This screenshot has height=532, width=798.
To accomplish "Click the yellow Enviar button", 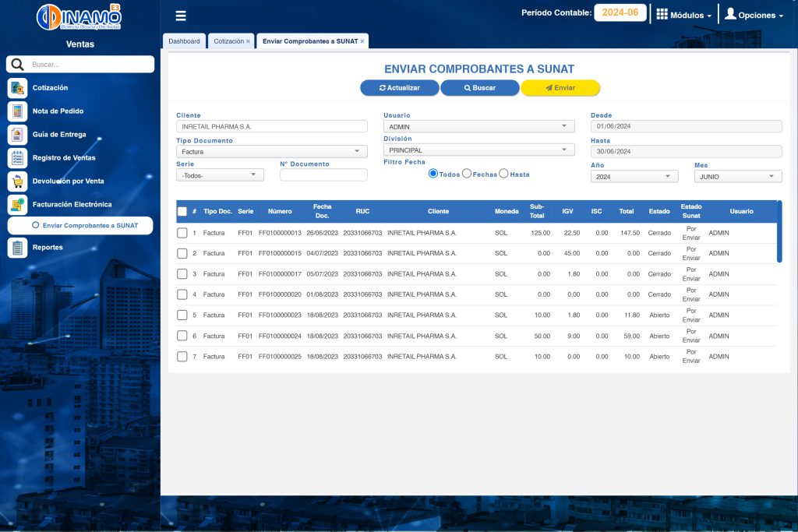I will 560,88.
